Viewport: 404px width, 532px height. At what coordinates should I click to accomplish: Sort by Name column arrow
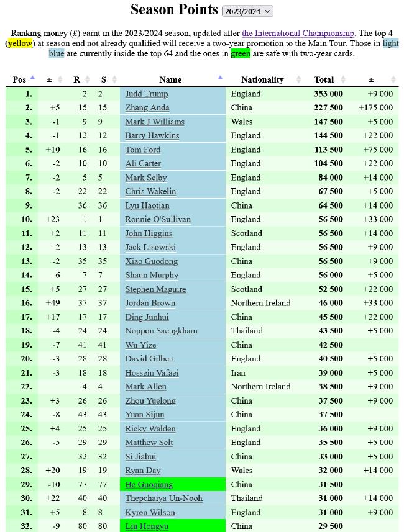click(220, 78)
